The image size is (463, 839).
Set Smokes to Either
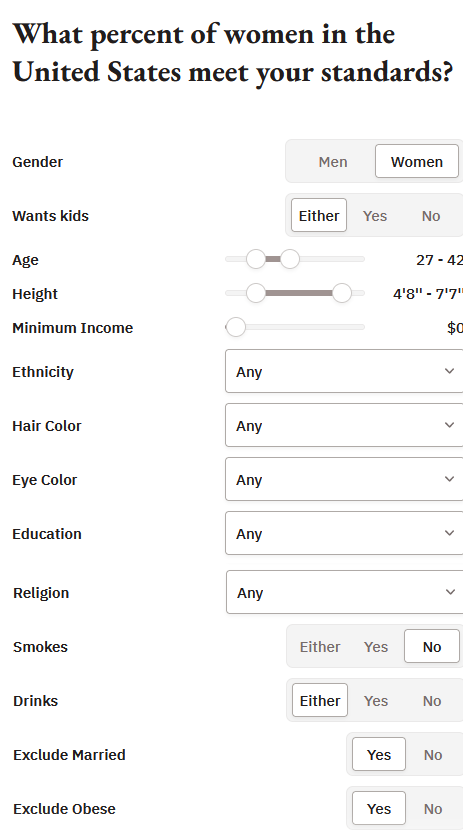coord(320,647)
